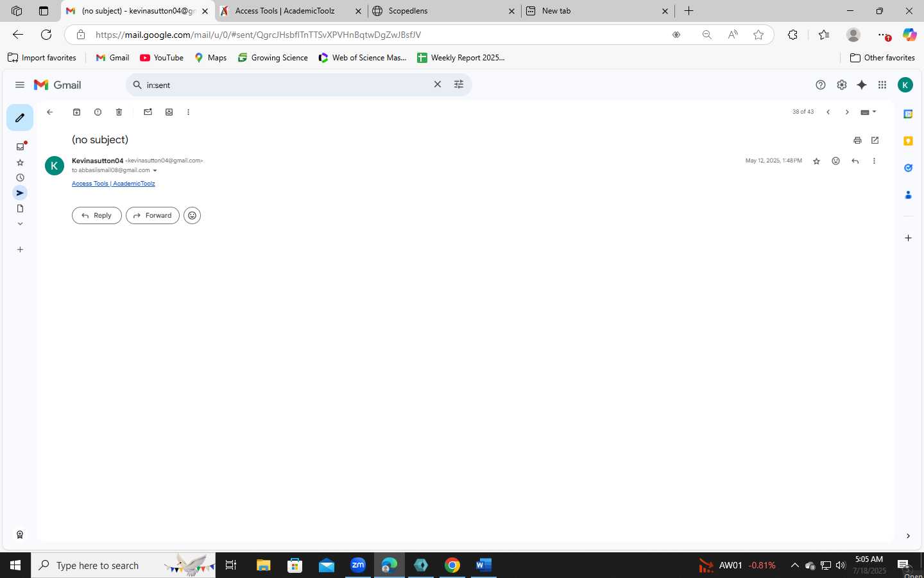
Task: Open Growing Science bookmark
Action: 273,58
